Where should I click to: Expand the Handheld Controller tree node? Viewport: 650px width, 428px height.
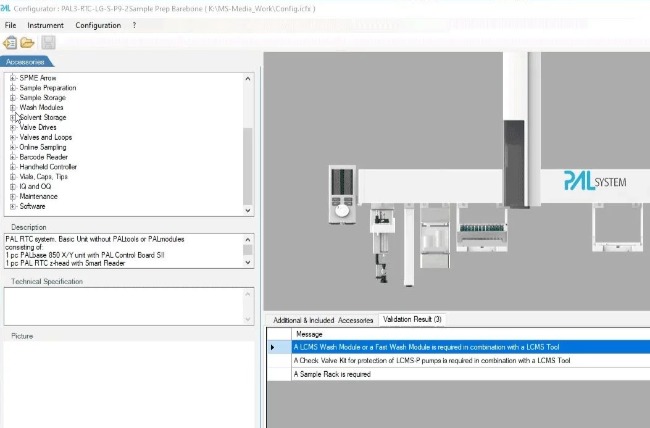(x=13, y=167)
